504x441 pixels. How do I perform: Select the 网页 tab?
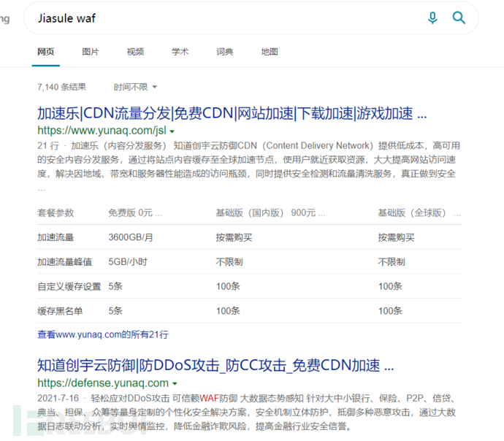(x=45, y=52)
